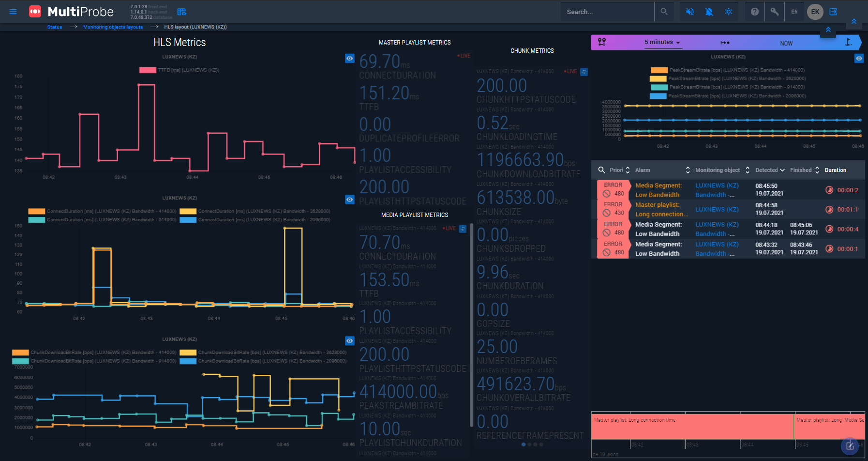Click the jump-to-point arrow icon
868x461 pixels.
coord(725,43)
